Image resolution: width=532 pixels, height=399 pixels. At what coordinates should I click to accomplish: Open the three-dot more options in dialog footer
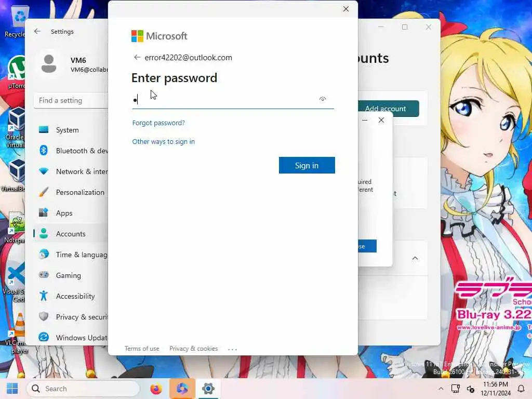tap(232, 349)
